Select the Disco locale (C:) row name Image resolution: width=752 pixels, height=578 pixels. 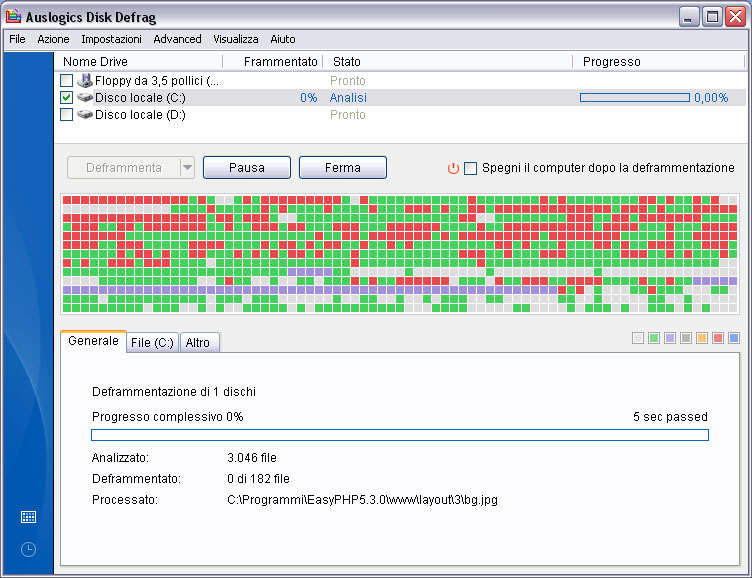click(x=140, y=97)
